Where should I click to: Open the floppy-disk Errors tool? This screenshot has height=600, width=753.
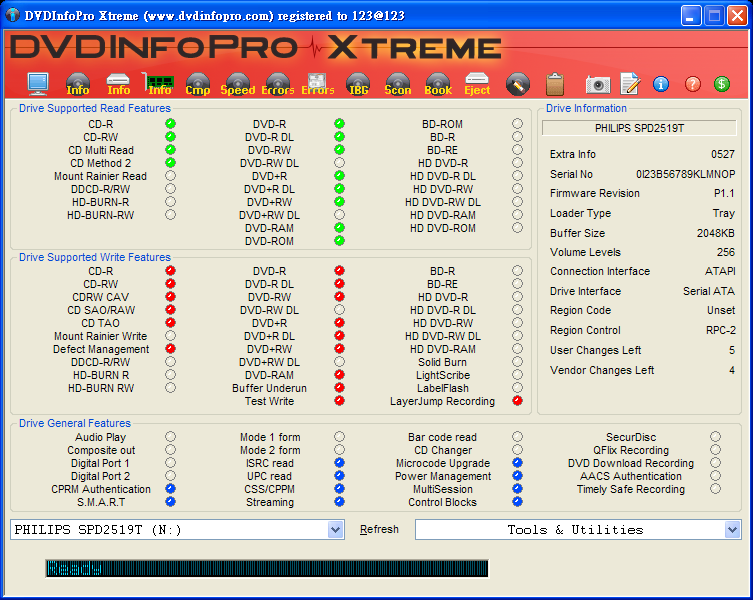pos(317,84)
